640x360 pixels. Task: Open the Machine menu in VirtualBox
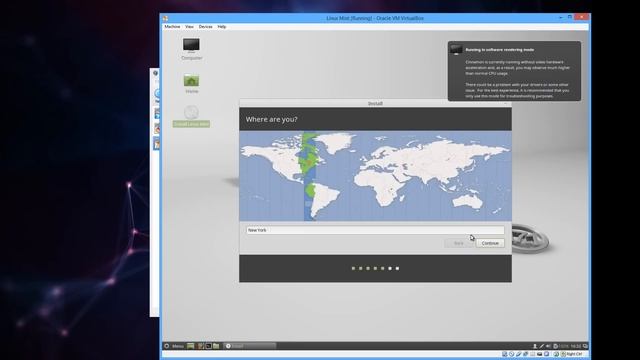[172, 27]
